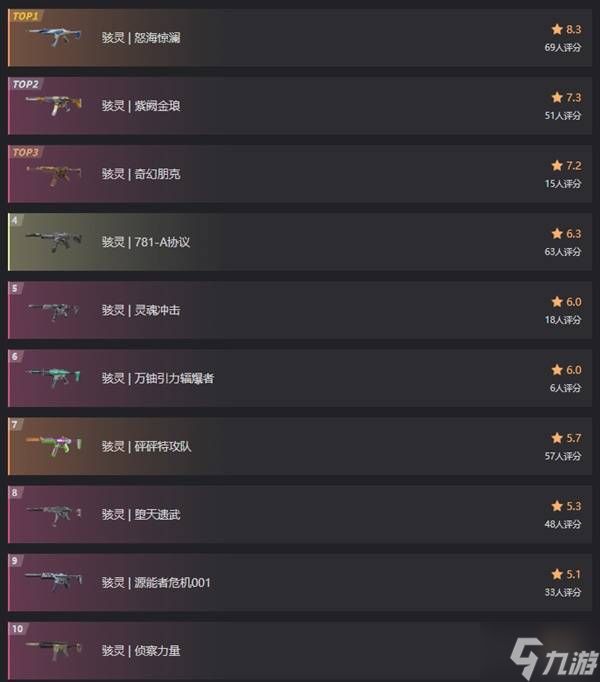Image resolution: width=600 pixels, height=682 pixels.
Task: View the 69人评分 rating count
Action: coord(563,47)
